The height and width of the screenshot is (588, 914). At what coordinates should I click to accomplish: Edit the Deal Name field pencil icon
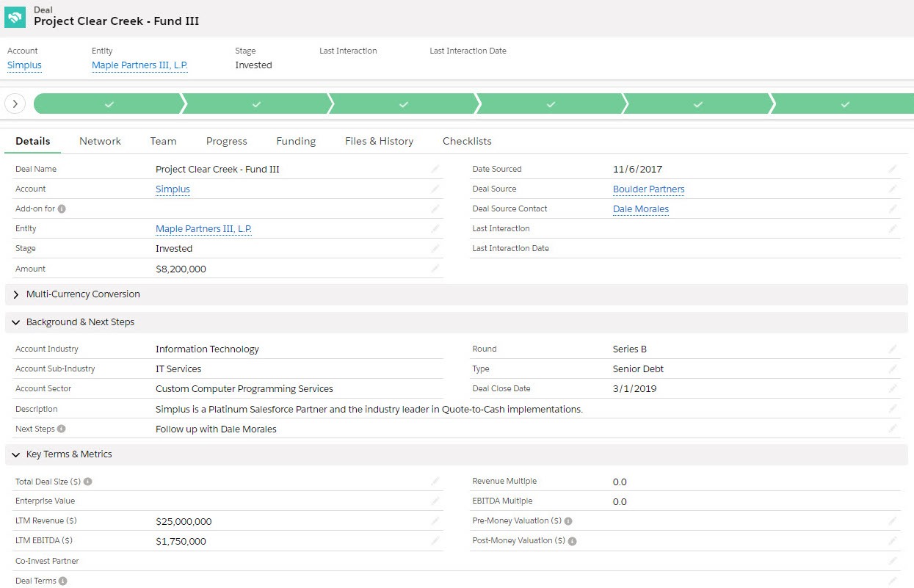point(435,169)
